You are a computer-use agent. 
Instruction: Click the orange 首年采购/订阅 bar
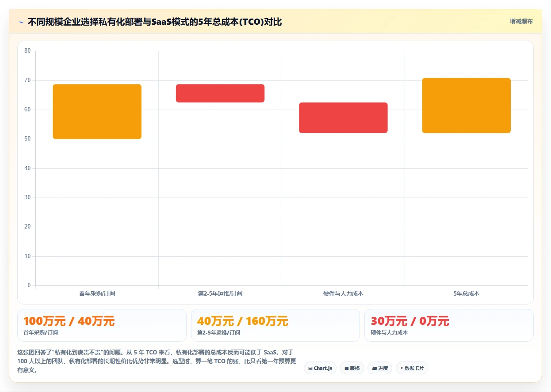click(97, 111)
